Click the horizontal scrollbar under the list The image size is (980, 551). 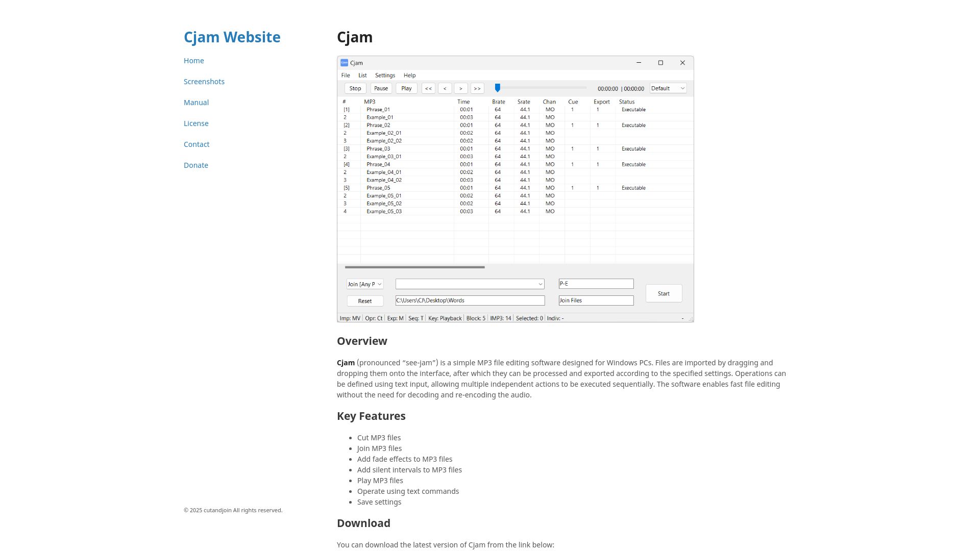coord(414,267)
